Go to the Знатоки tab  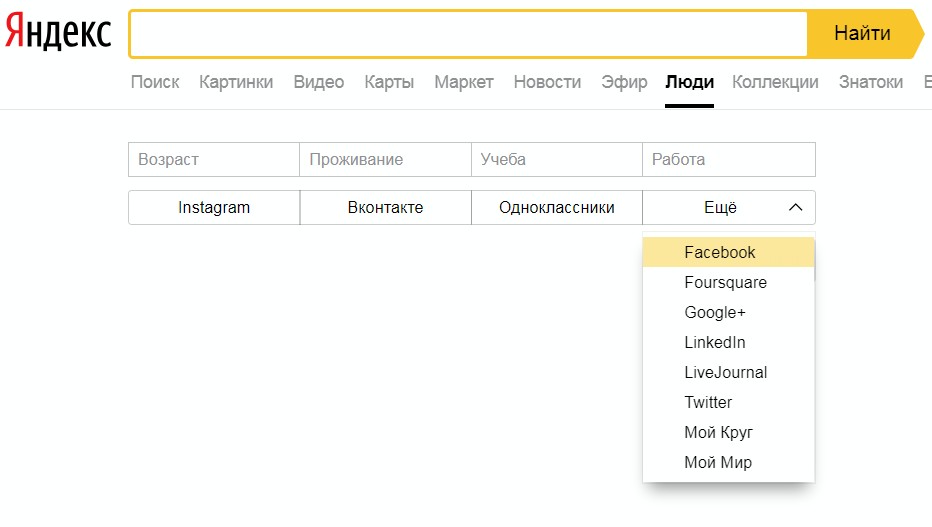pos(871,82)
